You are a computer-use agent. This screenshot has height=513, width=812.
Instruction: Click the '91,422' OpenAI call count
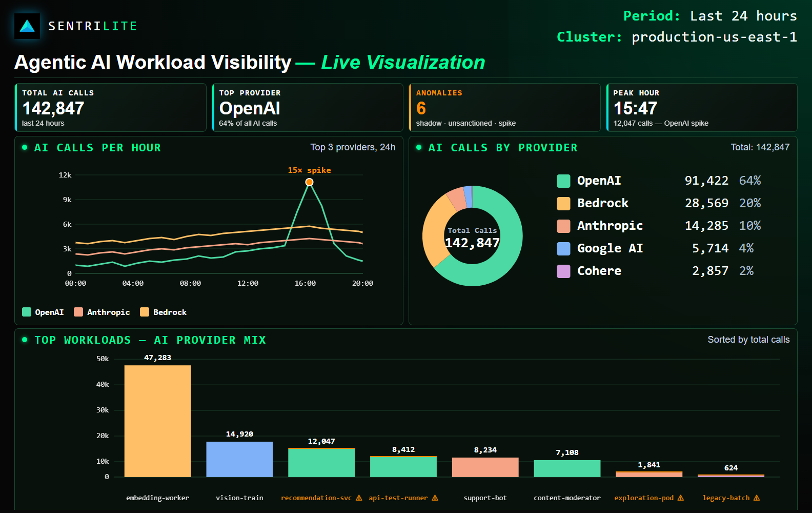click(x=706, y=181)
